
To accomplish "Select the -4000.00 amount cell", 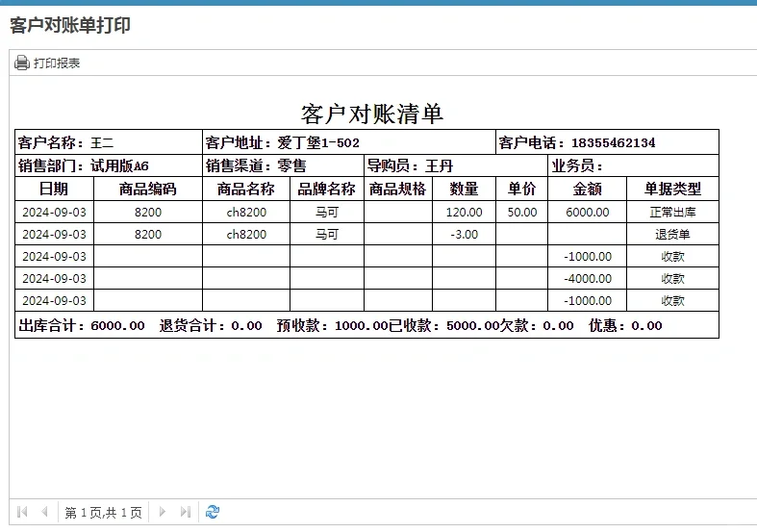I will [x=587, y=279].
